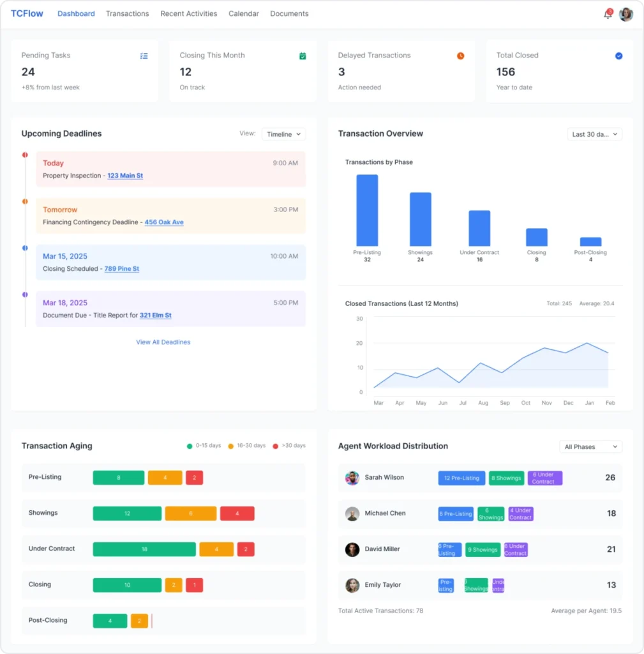The width and height of the screenshot is (644, 654).
Task: Toggle the 0-15 days legend item
Action: pos(203,446)
